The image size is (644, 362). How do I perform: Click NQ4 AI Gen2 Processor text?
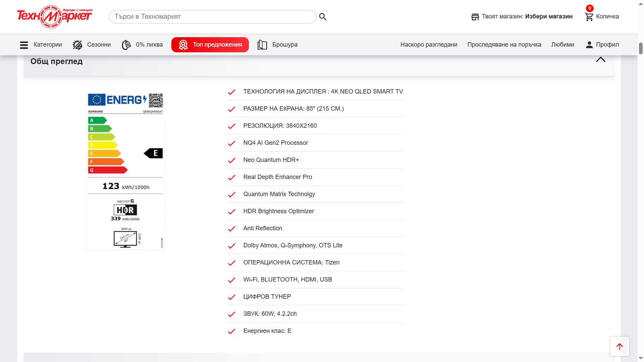point(276,143)
